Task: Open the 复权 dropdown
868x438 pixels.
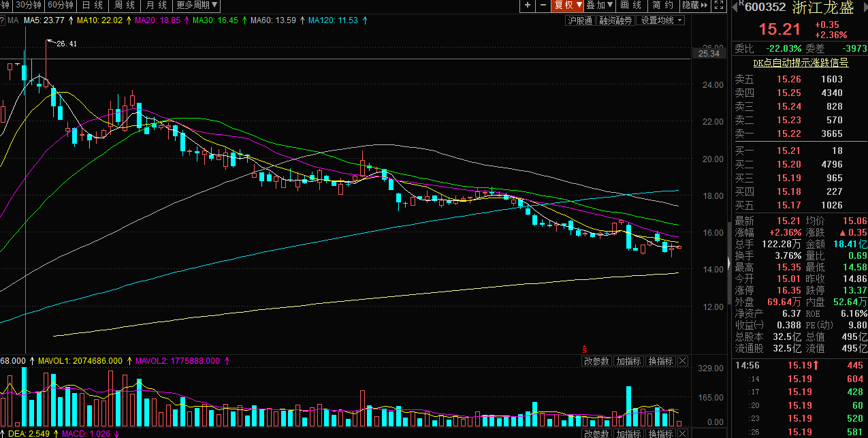Action: (568, 5)
